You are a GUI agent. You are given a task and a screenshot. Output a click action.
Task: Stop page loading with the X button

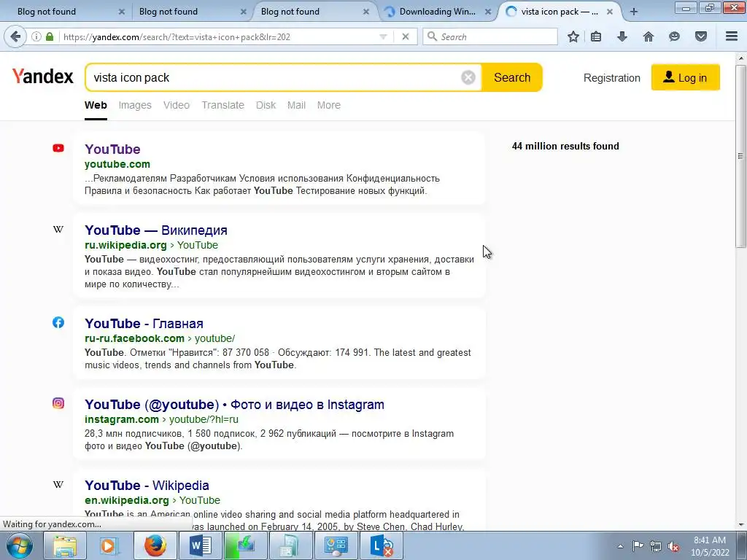406,36
